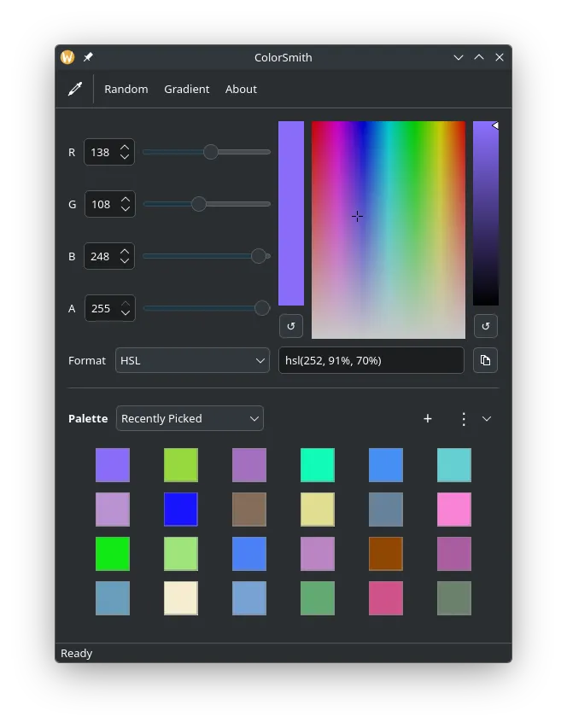Select the pale yellow swatch in second row
567x728 pixels.
click(318, 510)
